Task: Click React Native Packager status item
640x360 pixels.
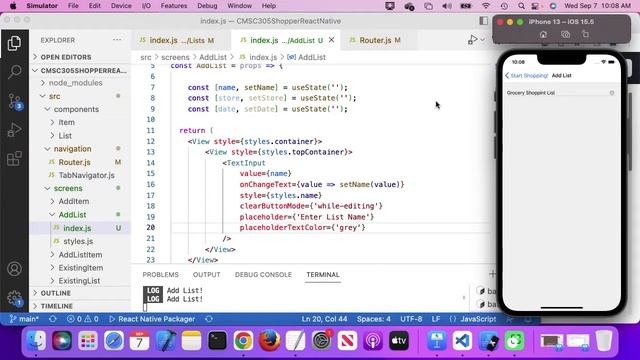Action: (x=152, y=319)
